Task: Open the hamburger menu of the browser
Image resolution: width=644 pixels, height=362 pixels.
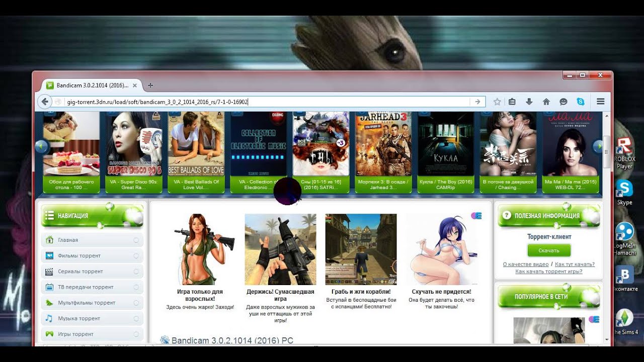Action: coord(601,102)
